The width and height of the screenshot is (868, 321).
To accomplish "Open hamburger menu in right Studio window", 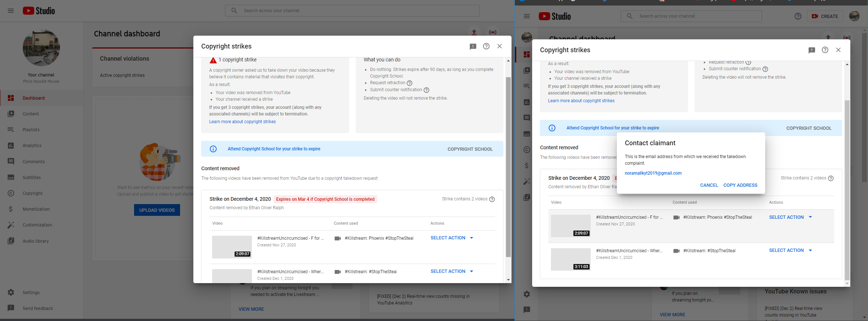I will click(x=527, y=16).
